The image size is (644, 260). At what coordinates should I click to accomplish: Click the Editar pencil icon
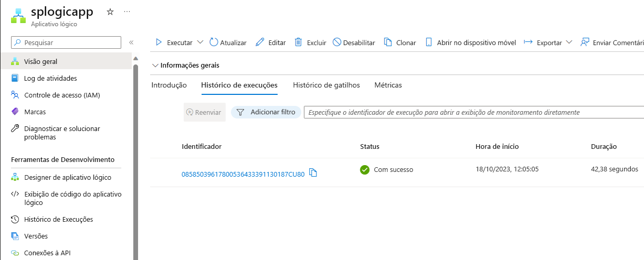[x=260, y=42]
